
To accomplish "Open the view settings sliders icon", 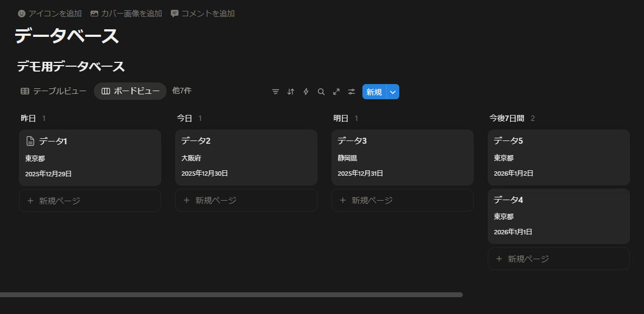I will click(352, 92).
